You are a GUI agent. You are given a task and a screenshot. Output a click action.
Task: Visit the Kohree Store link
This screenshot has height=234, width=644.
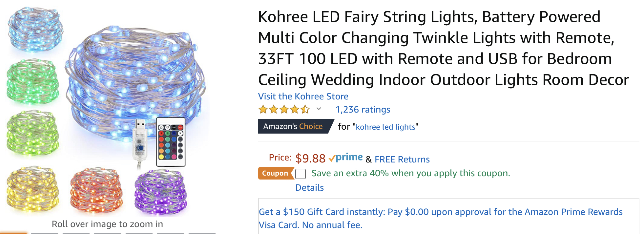pyautogui.click(x=303, y=96)
